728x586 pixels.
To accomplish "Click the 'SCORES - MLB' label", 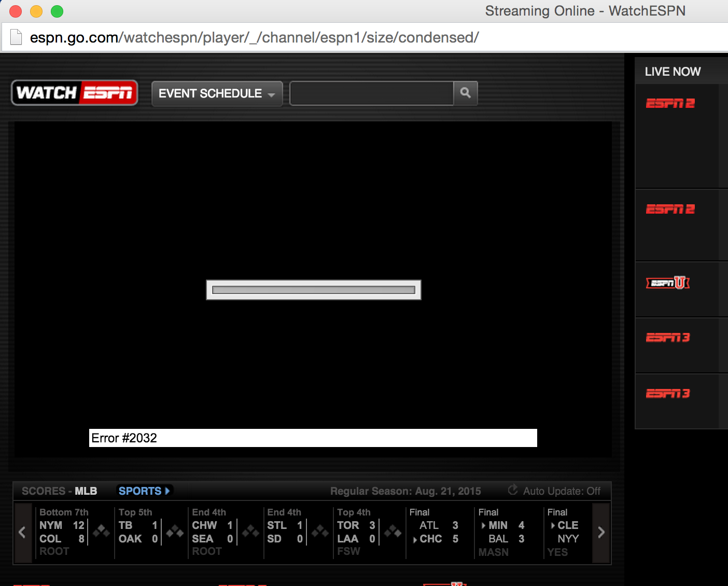I will pyautogui.click(x=60, y=491).
